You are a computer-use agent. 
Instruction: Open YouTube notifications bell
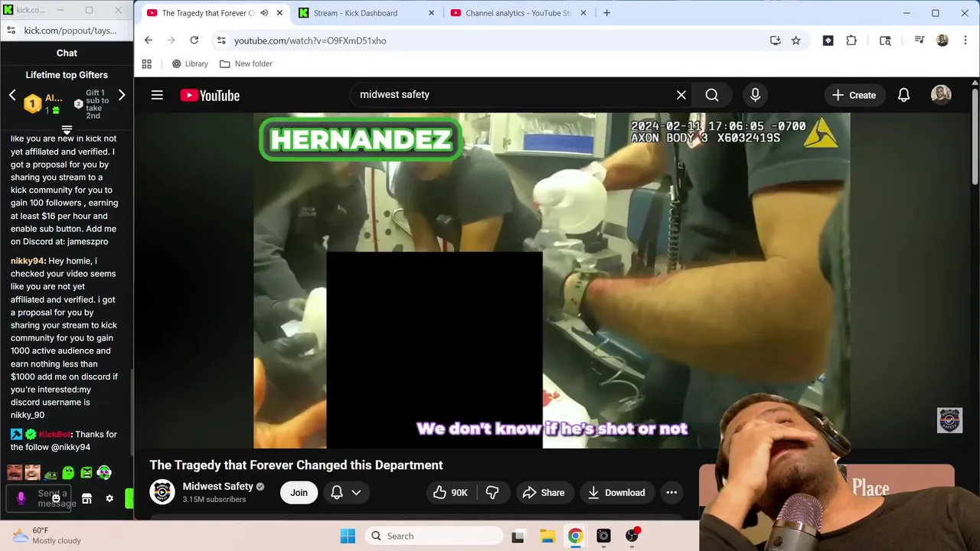point(903,95)
